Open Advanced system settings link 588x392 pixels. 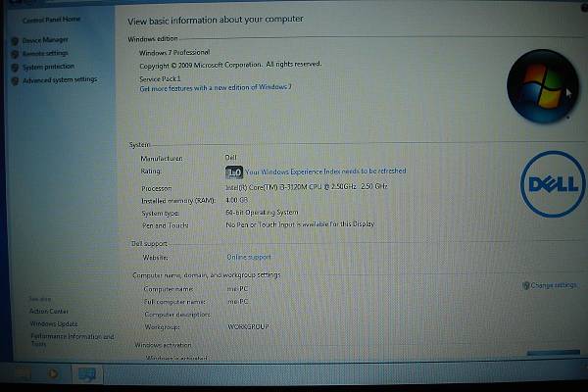tap(60, 79)
